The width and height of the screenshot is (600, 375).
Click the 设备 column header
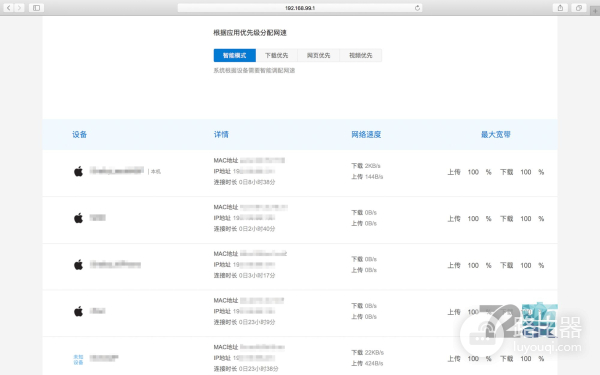click(x=80, y=134)
